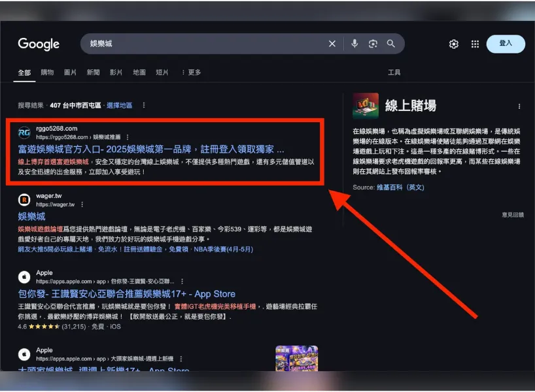The height and width of the screenshot is (392, 535).
Task: Switch to the 購物 tab
Action: click(47, 73)
